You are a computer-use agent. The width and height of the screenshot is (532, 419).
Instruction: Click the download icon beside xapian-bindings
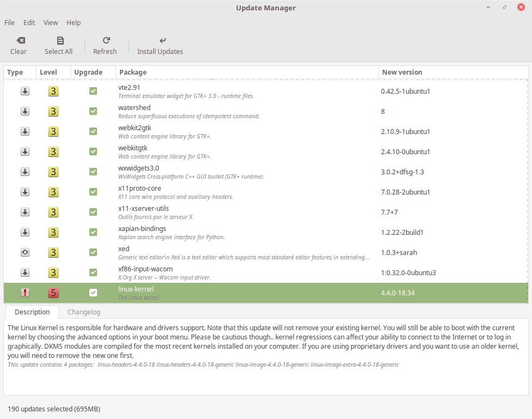25,232
